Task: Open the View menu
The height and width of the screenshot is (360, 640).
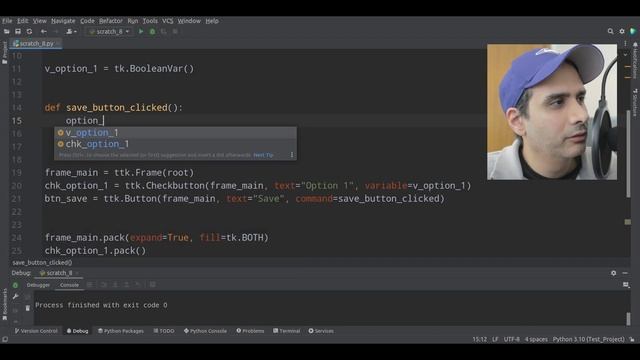Action: (x=40, y=21)
